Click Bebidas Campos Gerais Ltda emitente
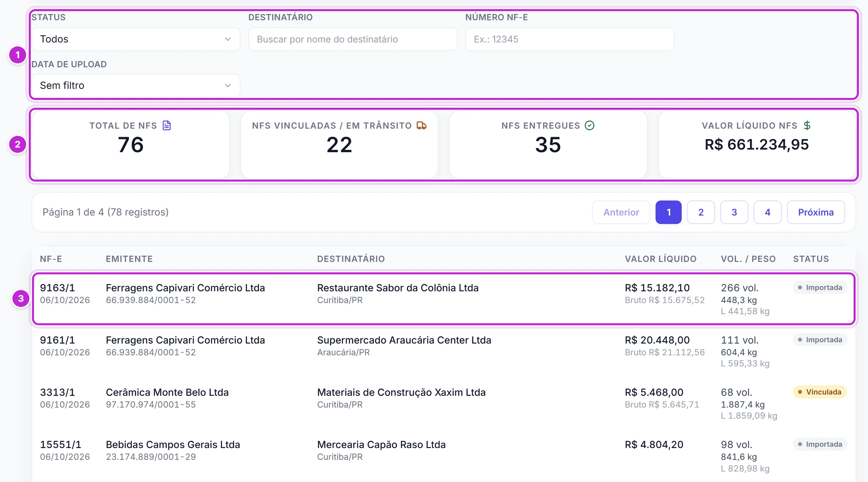868x482 pixels. (x=173, y=444)
